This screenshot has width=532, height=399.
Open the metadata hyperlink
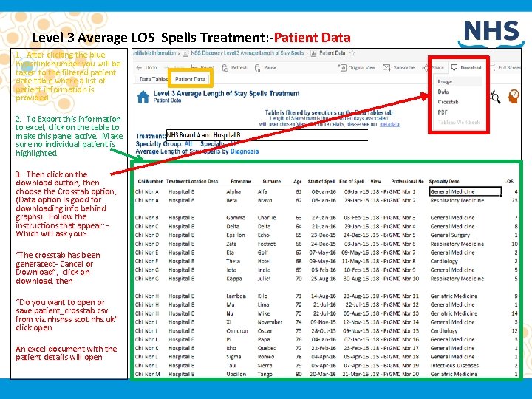(x=389, y=125)
